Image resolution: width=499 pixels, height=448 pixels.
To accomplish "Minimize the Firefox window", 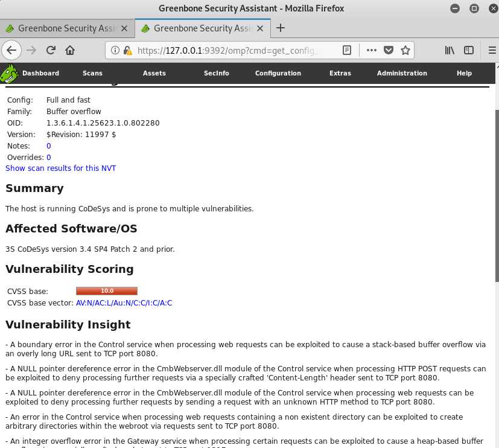I will (455, 8).
